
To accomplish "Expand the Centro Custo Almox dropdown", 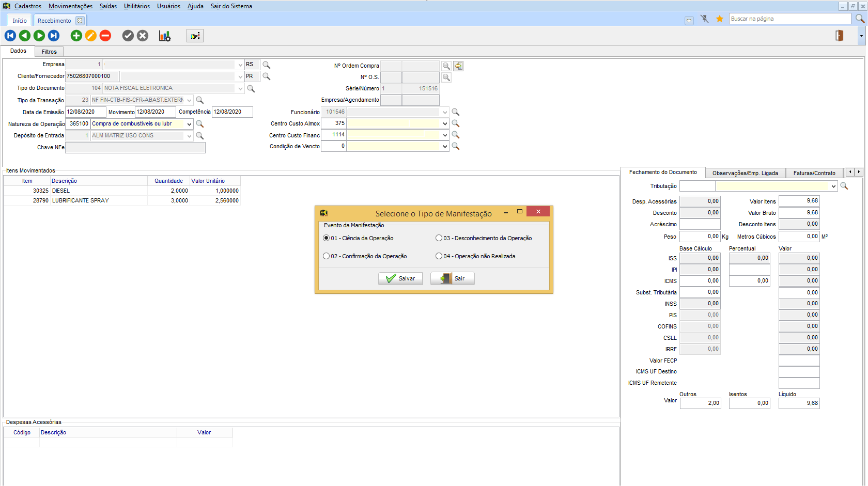I will click(x=445, y=123).
